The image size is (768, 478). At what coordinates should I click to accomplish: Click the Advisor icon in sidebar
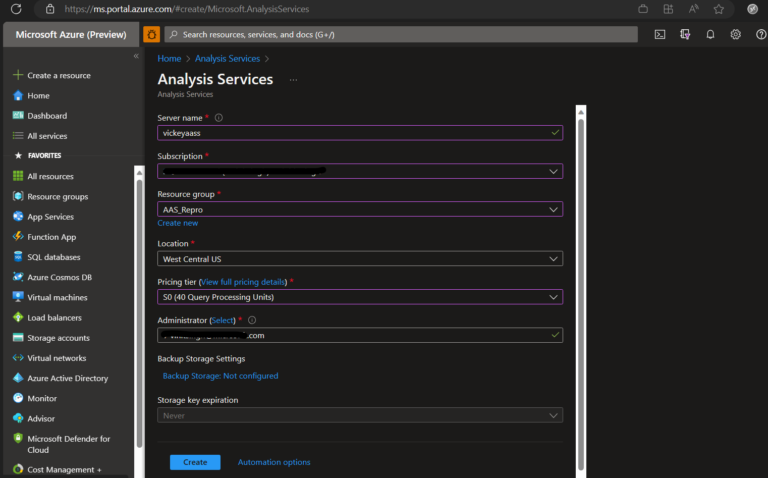tap(18, 418)
